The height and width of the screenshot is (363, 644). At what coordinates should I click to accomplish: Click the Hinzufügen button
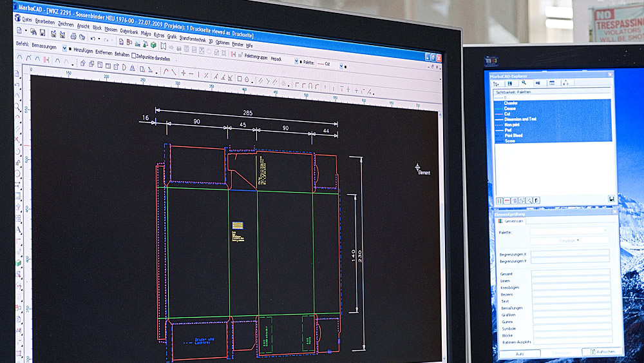coord(83,50)
